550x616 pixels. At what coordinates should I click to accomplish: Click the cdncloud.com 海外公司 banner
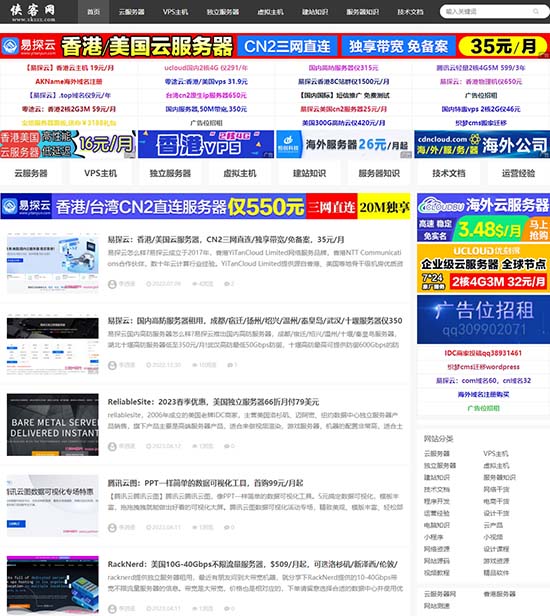click(482, 144)
